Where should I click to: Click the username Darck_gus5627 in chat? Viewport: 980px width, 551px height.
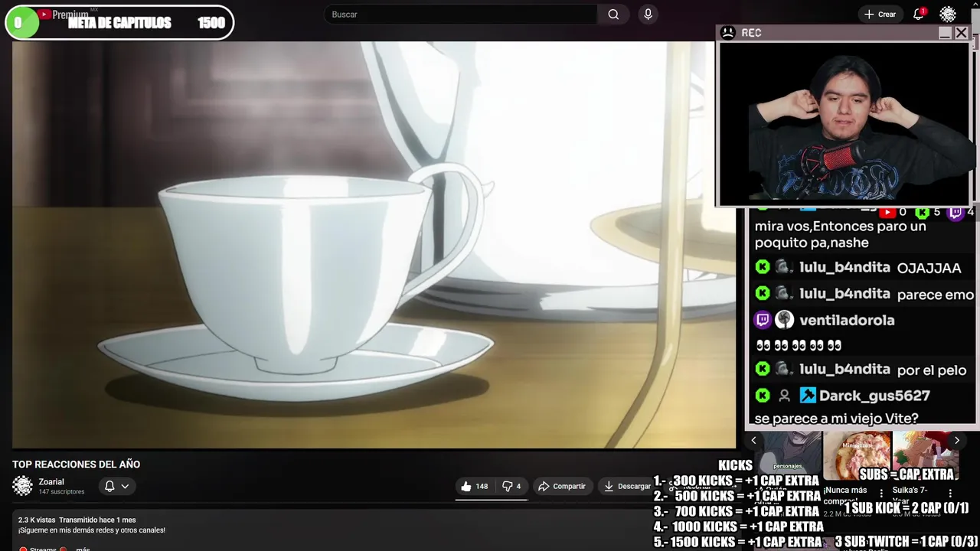tap(874, 396)
